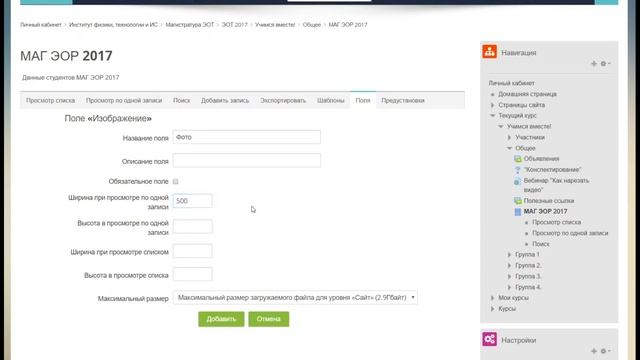Expand Группа 2. tree node

pyautogui.click(x=509, y=265)
